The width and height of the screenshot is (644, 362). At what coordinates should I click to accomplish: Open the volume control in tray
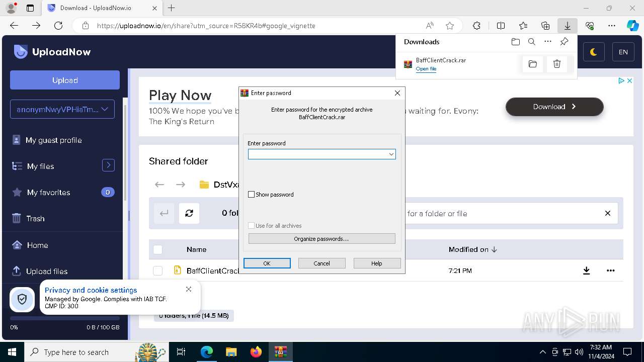coord(579,352)
